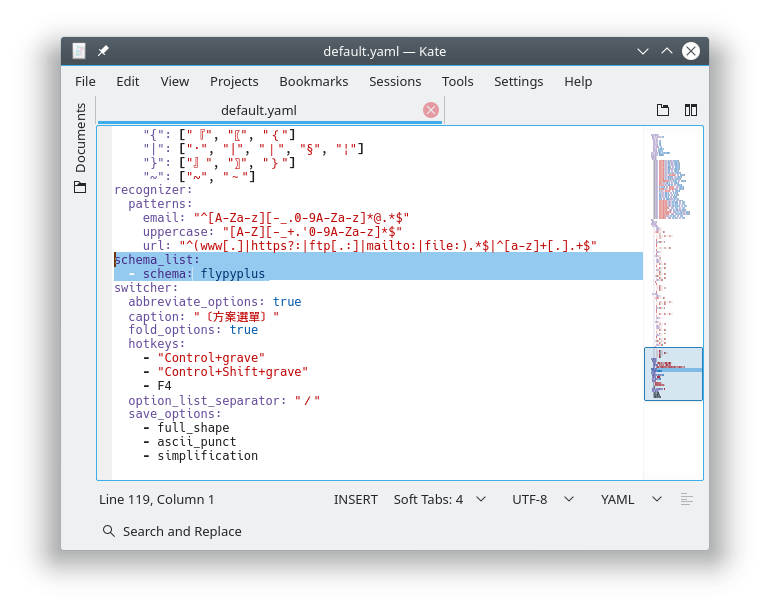Show the Search and Replace panel
This screenshot has height=611, width=770.
[x=172, y=531]
